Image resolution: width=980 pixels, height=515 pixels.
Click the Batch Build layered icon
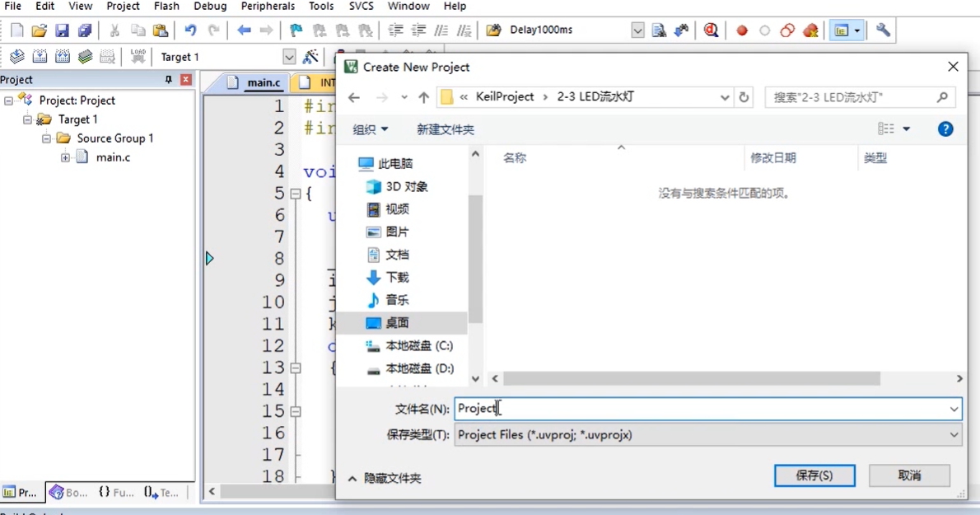click(x=85, y=57)
